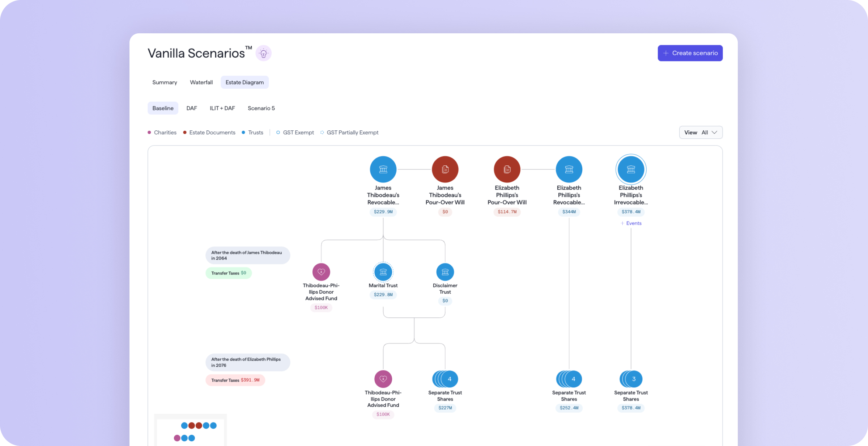Select Elizabeth Phillips's Pour-Over Will document icon

(x=507, y=169)
